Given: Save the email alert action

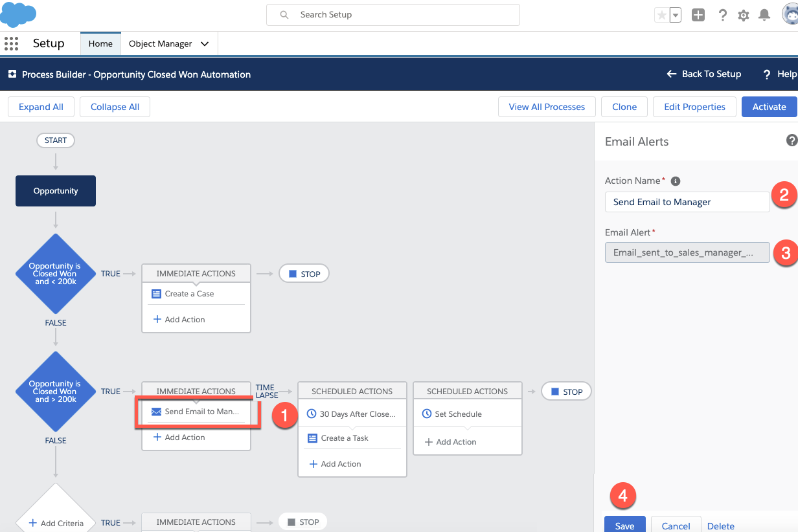Looking at the screenshot, I should tap(625, 525).
